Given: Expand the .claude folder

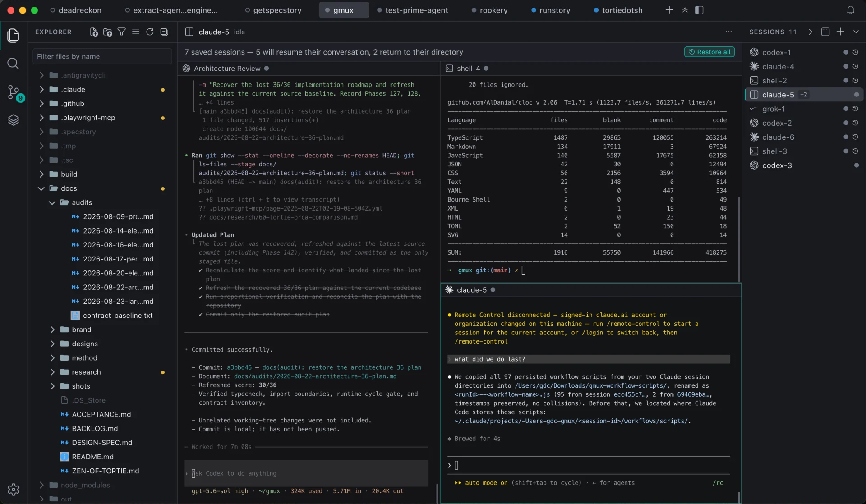Looking at the screenshot, I should coord(41,89).
